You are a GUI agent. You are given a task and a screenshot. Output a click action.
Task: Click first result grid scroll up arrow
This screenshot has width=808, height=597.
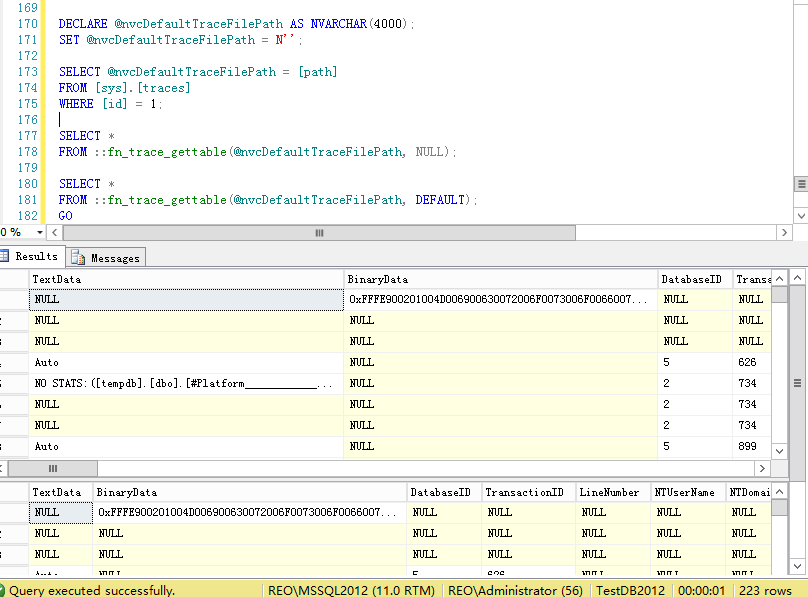point(779,279)
